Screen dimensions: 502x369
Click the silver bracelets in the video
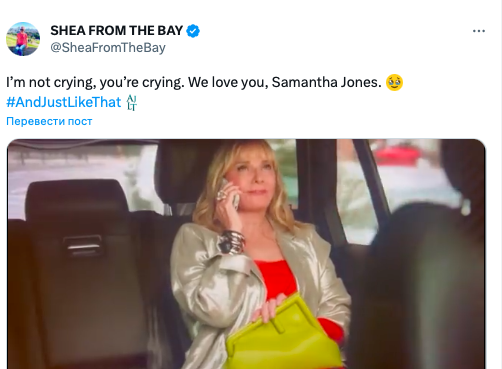click(x=231, y=242)
